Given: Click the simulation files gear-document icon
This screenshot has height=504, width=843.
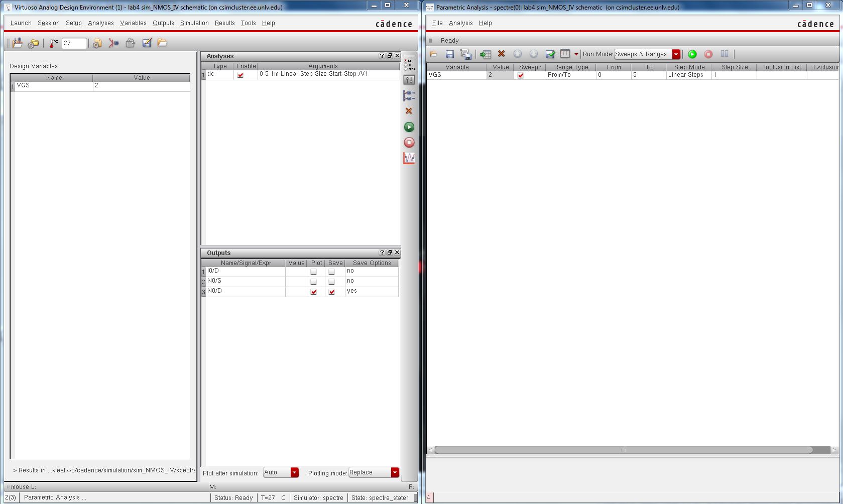Looking at the screenshot, I should pyautogui.click(x=97, y=44).
